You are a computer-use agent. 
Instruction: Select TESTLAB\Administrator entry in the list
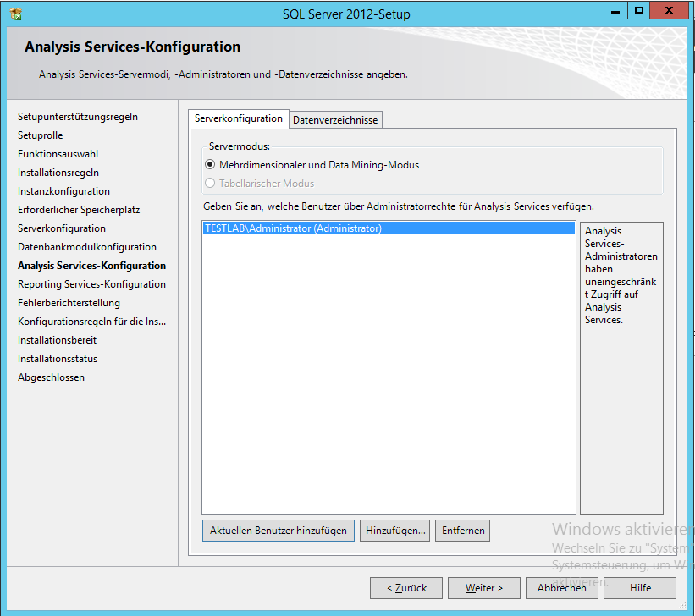pyautogui.click(x=389, y=228)
